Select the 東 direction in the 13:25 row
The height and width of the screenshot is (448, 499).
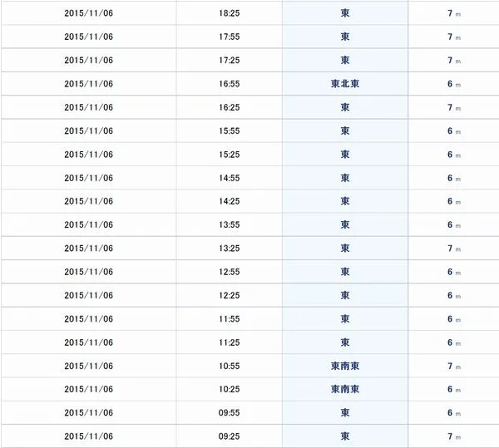[x=345, y=248]
